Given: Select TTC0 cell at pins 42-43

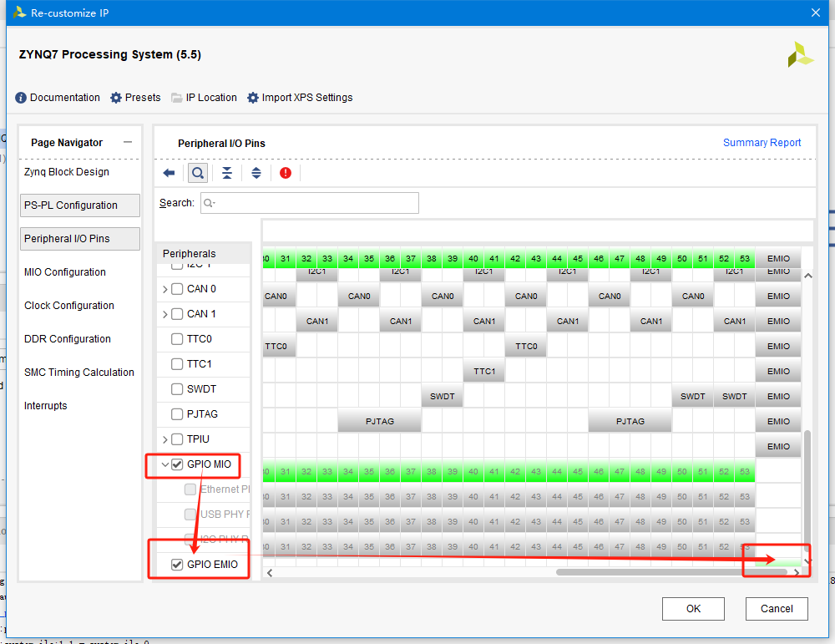Looking at the screenshot, I should coord(525,347).
